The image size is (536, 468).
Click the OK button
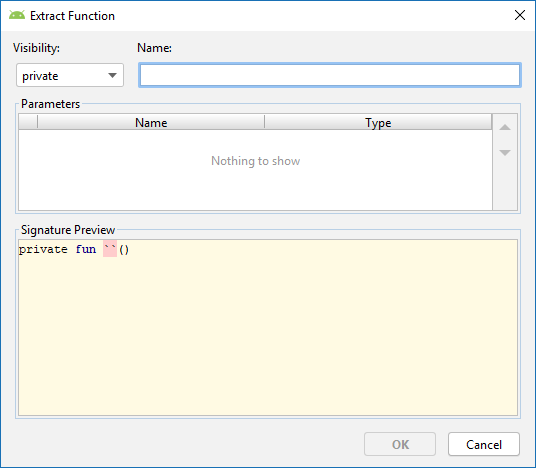click(x=400, y=444)
